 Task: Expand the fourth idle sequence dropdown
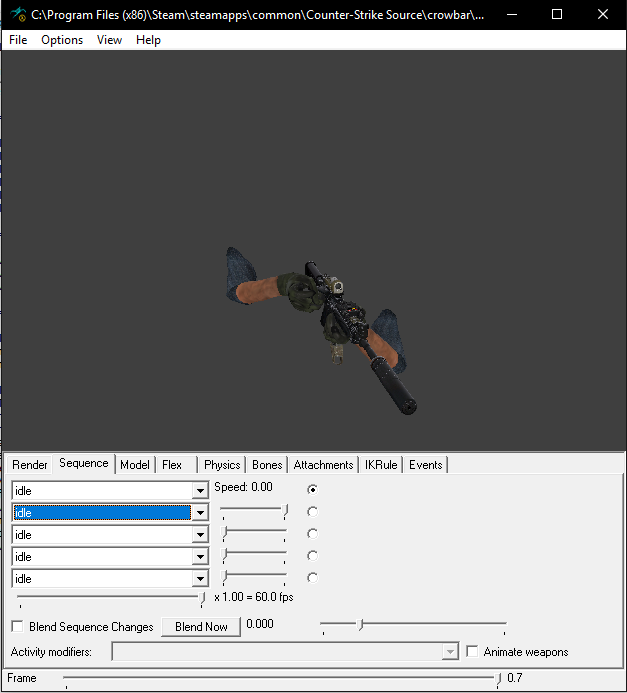pos(200,557)
